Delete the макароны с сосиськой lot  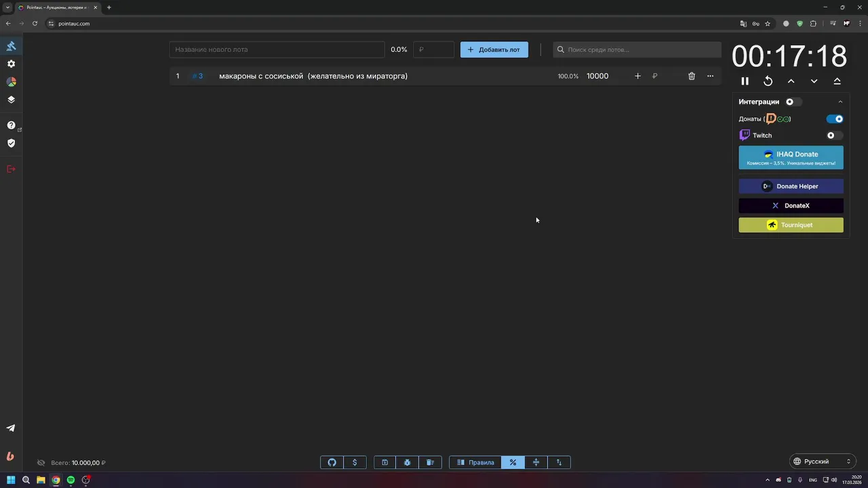click(x=692, y=76)
